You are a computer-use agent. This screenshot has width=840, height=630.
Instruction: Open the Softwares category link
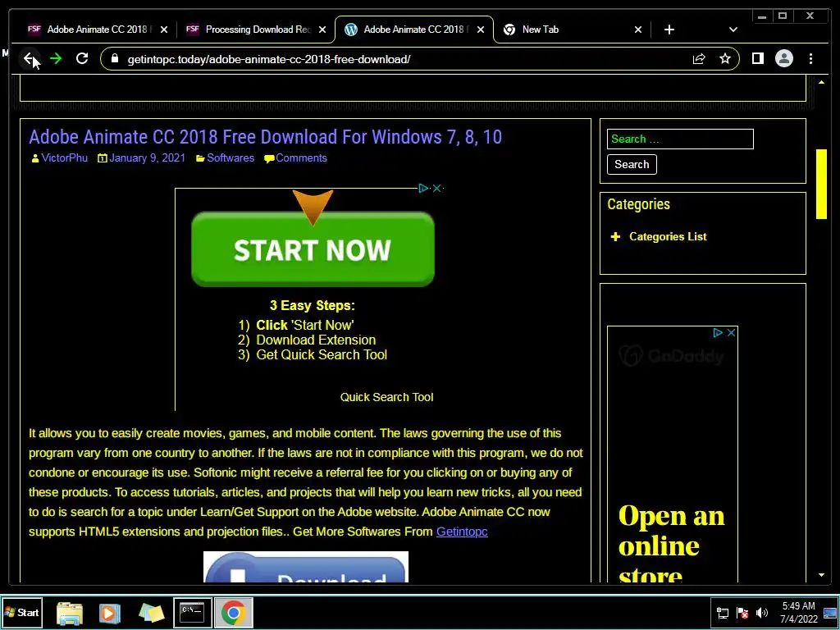pyautogui.click(x=231, y=158)
